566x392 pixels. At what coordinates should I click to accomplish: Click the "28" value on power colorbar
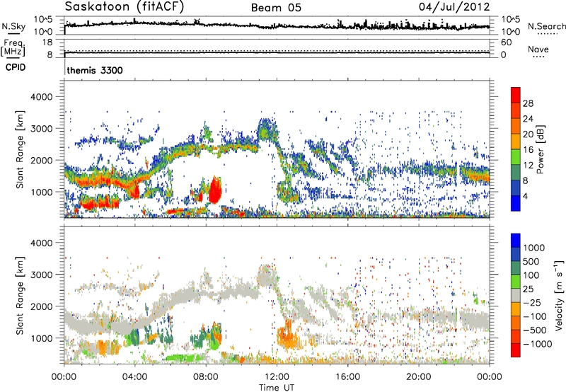click(x=528, y=103)
